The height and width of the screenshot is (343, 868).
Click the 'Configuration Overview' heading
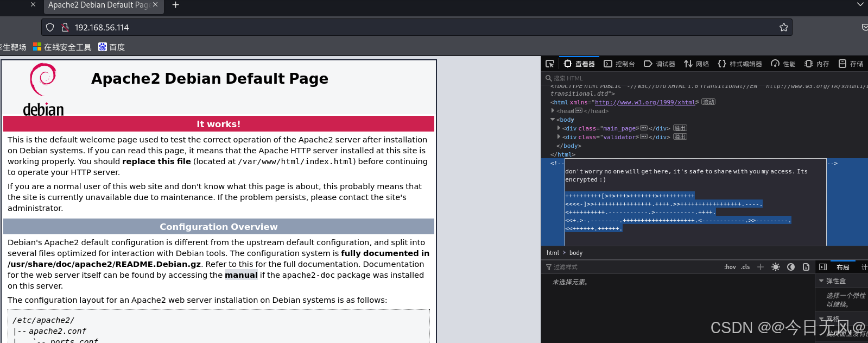tap(219, 227)
